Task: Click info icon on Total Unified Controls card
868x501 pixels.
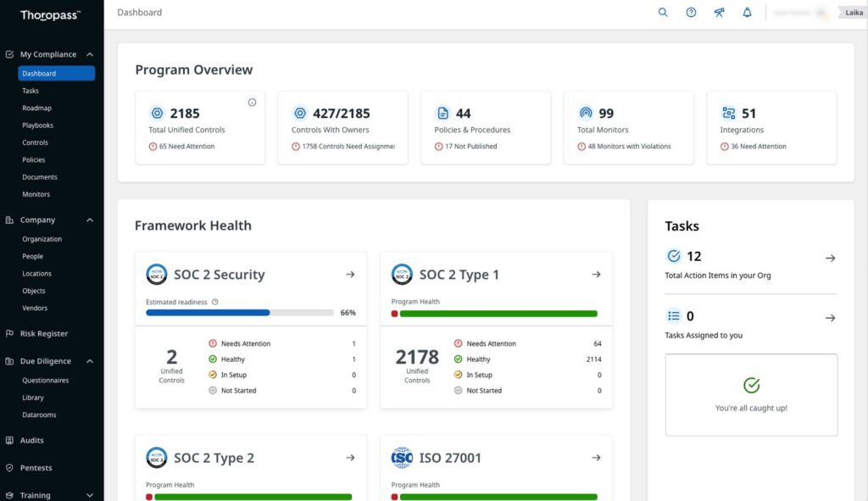Action: pos(252,103)
